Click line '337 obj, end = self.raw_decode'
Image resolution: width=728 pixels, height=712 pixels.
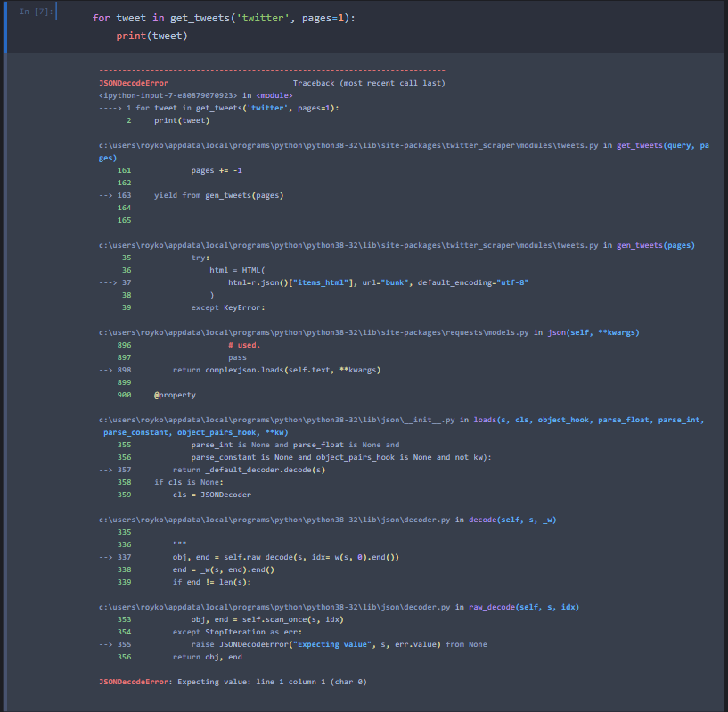[249, 557]
